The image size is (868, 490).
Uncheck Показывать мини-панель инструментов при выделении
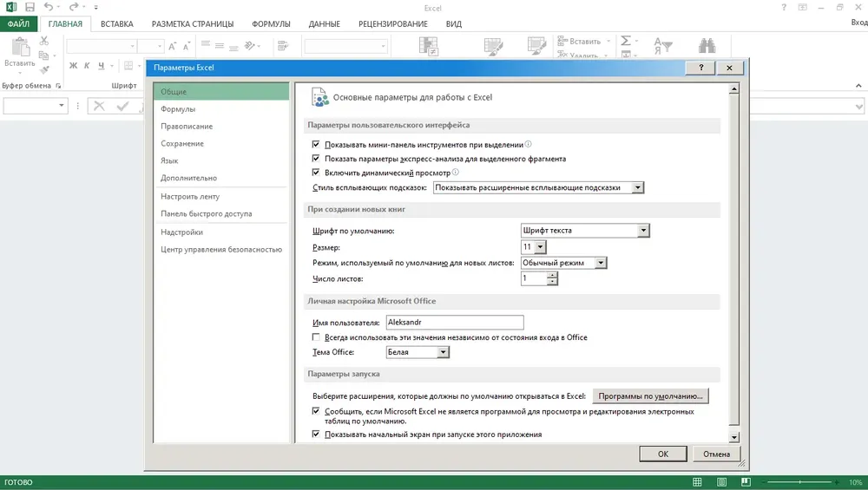[316, 144]
